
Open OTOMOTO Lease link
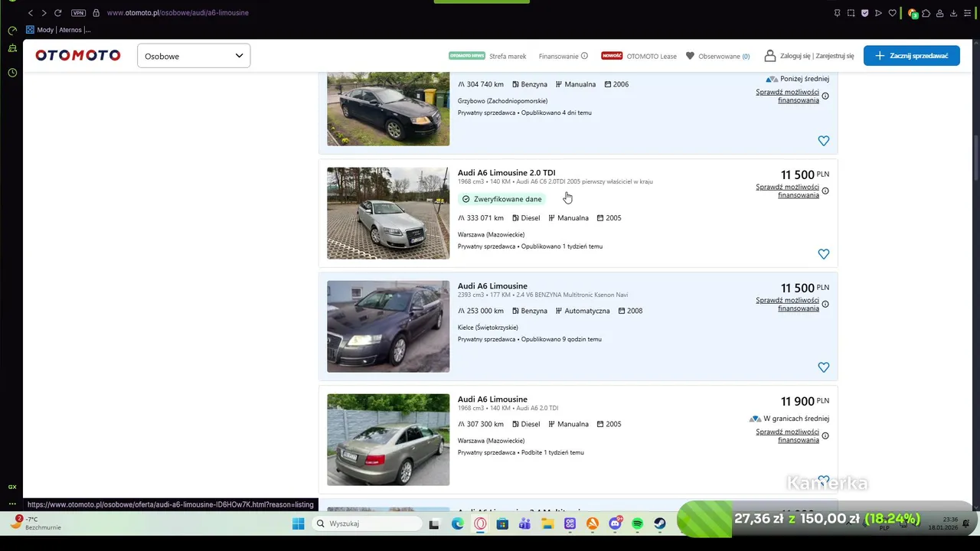pos(652,56)
